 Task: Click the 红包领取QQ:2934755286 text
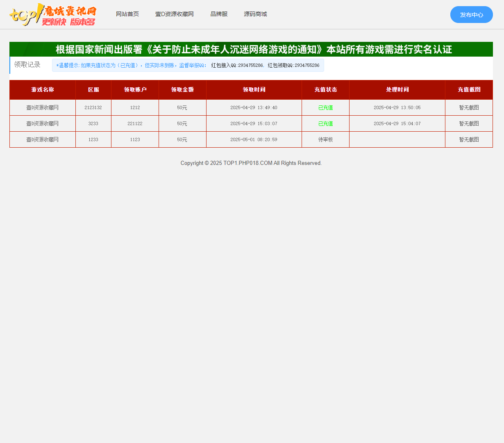[x=294, y=66]
